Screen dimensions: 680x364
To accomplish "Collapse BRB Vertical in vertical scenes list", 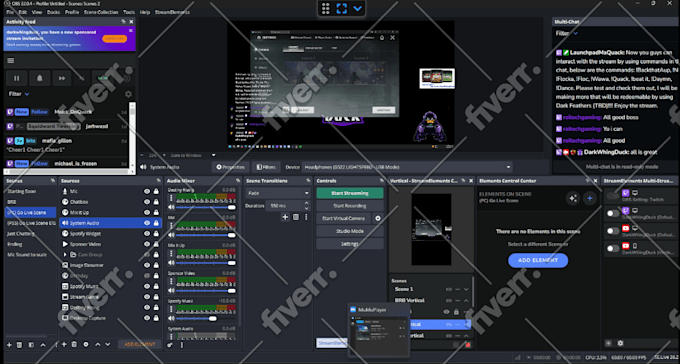I will point(466,300).
